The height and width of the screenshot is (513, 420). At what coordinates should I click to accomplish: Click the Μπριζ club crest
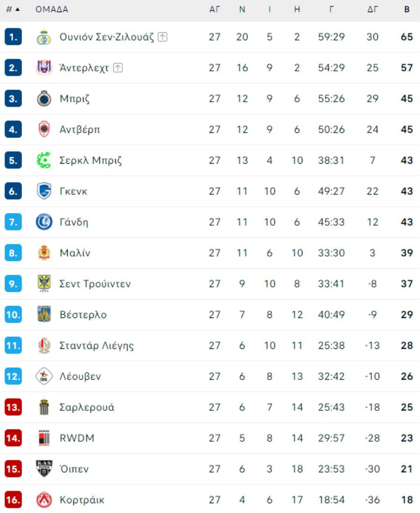44,98
